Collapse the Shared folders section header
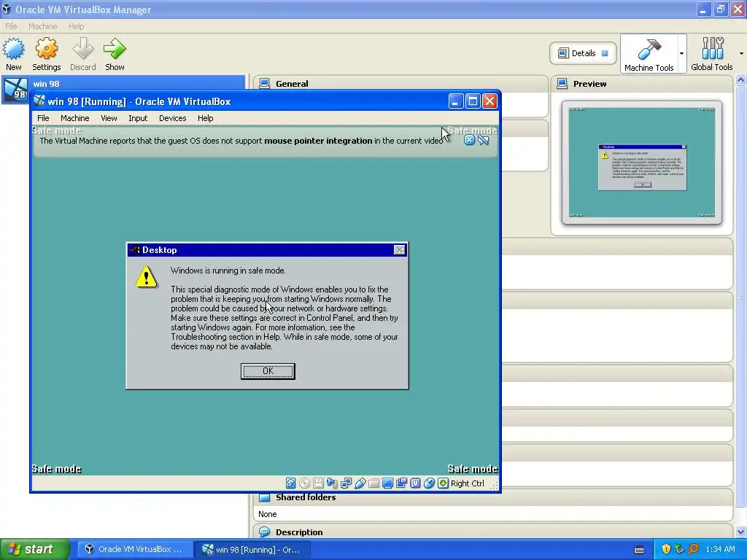 pos(306,497)
